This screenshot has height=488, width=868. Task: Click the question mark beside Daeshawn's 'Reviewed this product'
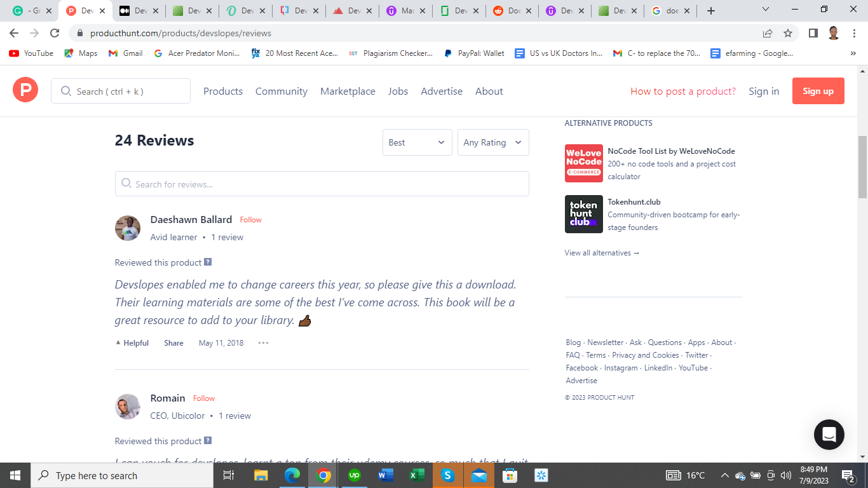click(208, 262)
